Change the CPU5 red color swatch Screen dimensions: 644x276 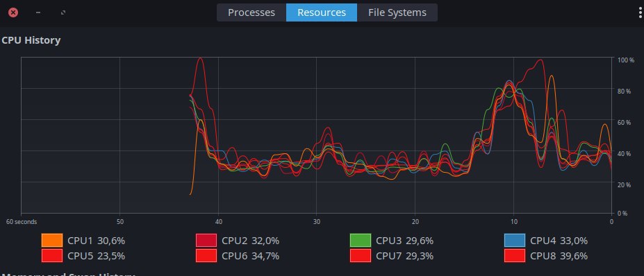52,255
